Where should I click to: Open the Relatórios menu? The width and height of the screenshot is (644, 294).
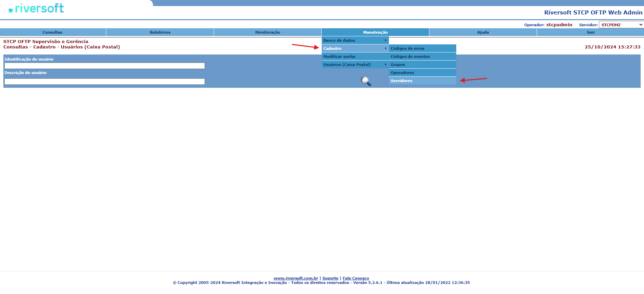160,32
